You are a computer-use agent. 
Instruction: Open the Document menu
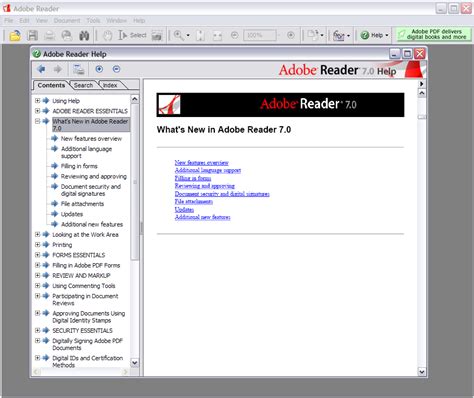[x=67, y=21]
